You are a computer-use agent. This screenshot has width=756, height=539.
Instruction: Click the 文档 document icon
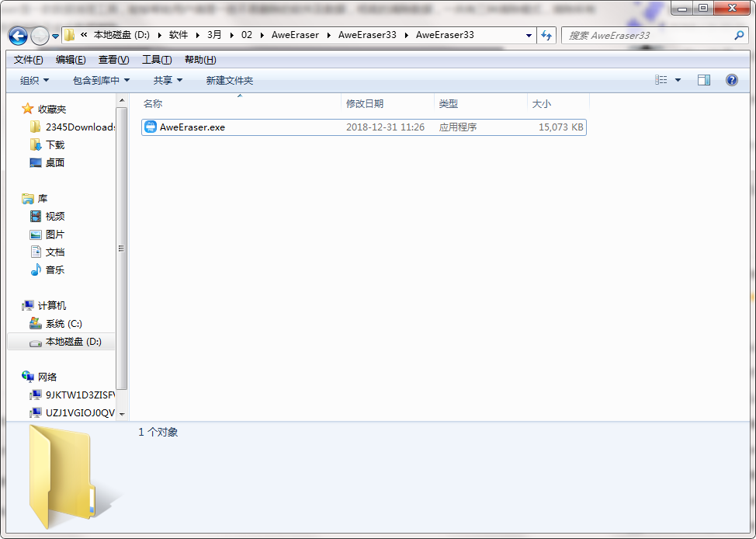[35, 252]
